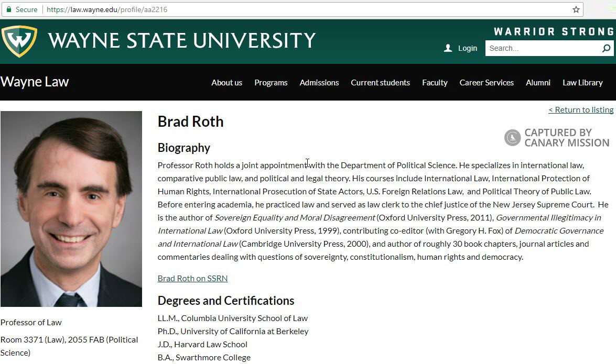Screen dimensions: 616x364
Task: Open the Login link
Action: tap(467, 48)
